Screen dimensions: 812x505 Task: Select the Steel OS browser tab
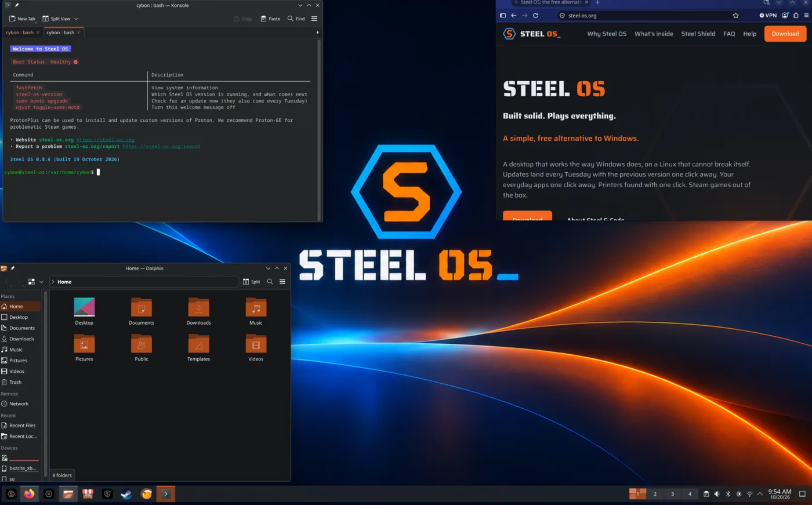click(549, 3)
